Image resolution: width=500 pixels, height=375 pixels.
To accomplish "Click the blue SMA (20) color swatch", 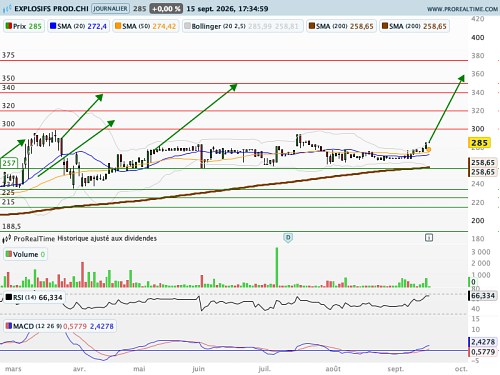I will point(53,26).
